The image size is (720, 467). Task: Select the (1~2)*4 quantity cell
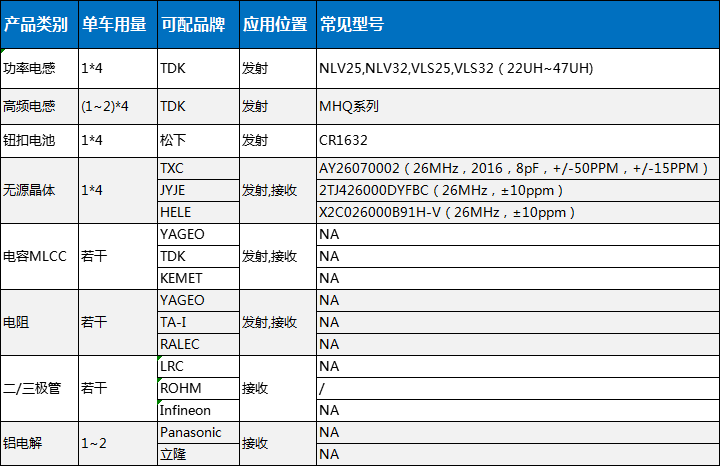[x=118, y=107]
